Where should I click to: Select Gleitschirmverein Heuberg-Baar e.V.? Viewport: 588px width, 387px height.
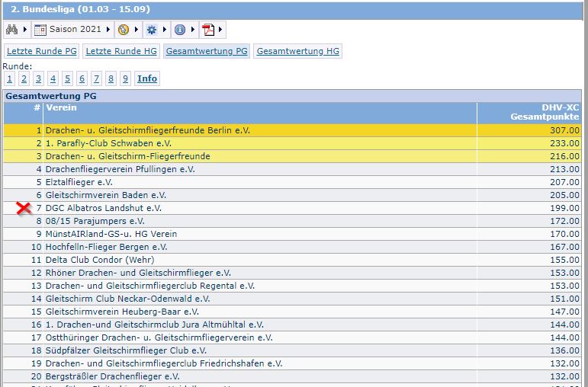pos(122,312)
